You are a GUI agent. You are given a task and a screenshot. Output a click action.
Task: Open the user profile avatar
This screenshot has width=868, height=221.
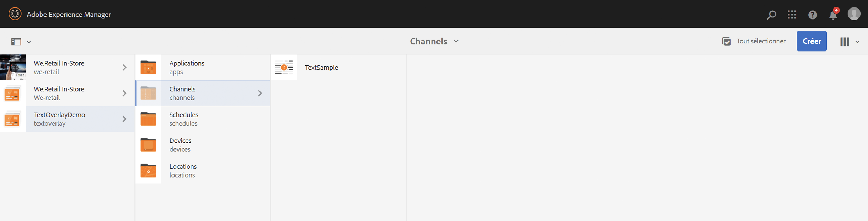pyautogui.click(x=854, y=14)
